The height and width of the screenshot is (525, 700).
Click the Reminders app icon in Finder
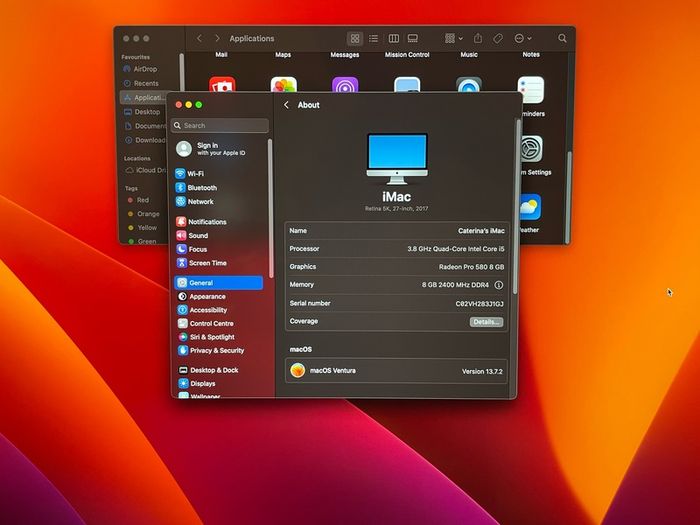530,90
